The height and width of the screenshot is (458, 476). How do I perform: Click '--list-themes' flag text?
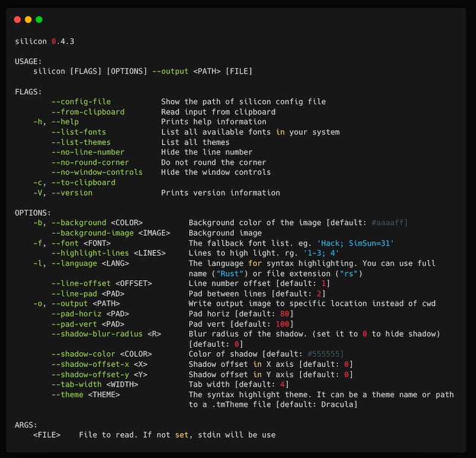pos(81,142)
